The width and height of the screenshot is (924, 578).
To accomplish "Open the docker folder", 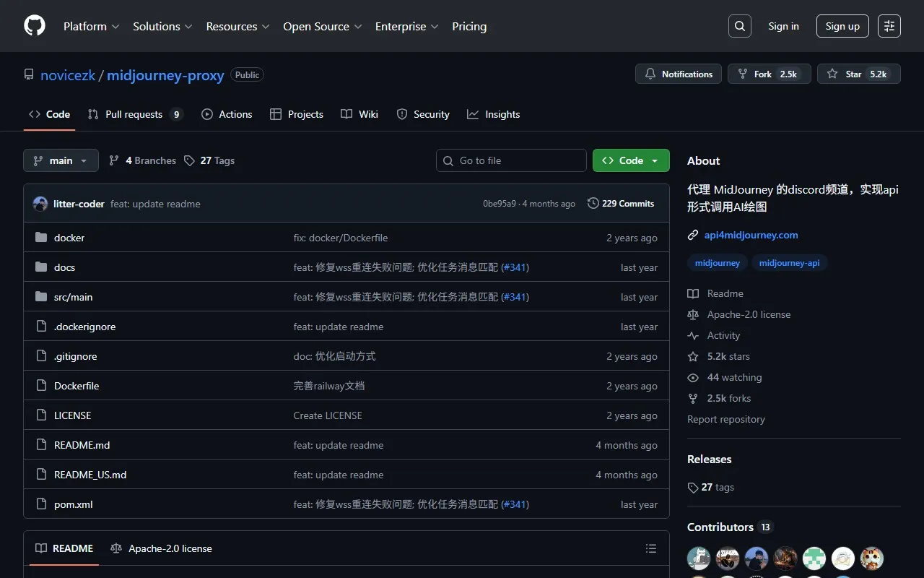I will (69, 238).
